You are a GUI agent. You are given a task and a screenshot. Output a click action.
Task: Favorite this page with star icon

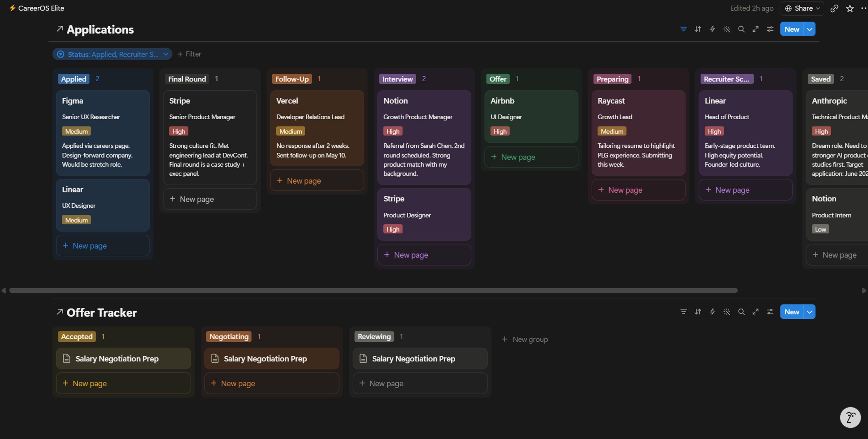coord(850,8)
